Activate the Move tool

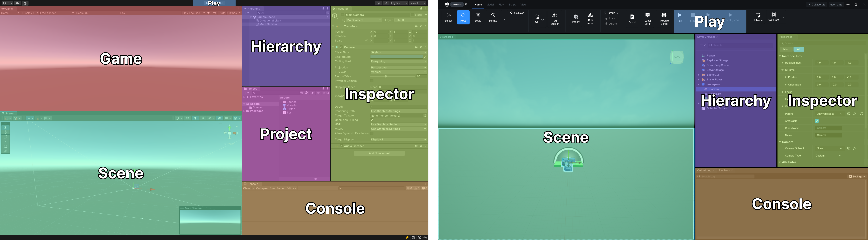[x=463, y=17]
